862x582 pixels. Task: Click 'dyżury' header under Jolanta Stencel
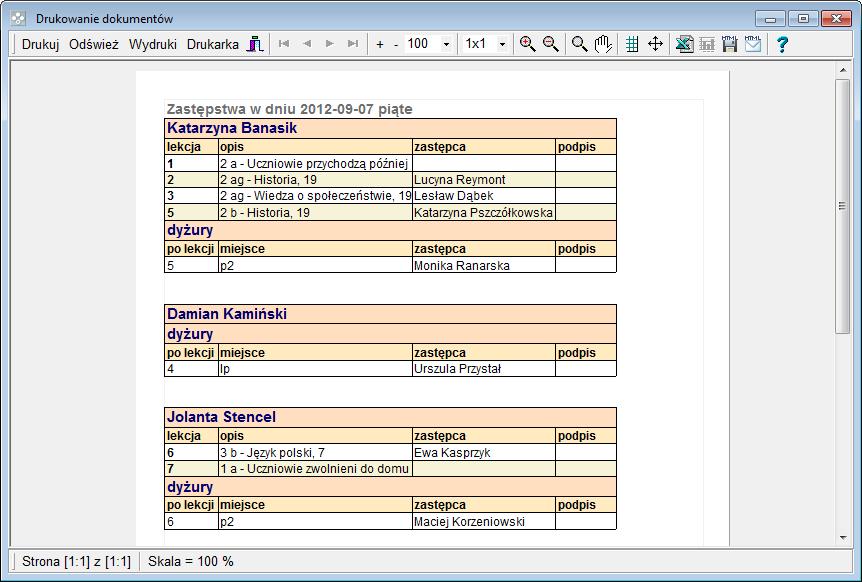pos(390,486)
